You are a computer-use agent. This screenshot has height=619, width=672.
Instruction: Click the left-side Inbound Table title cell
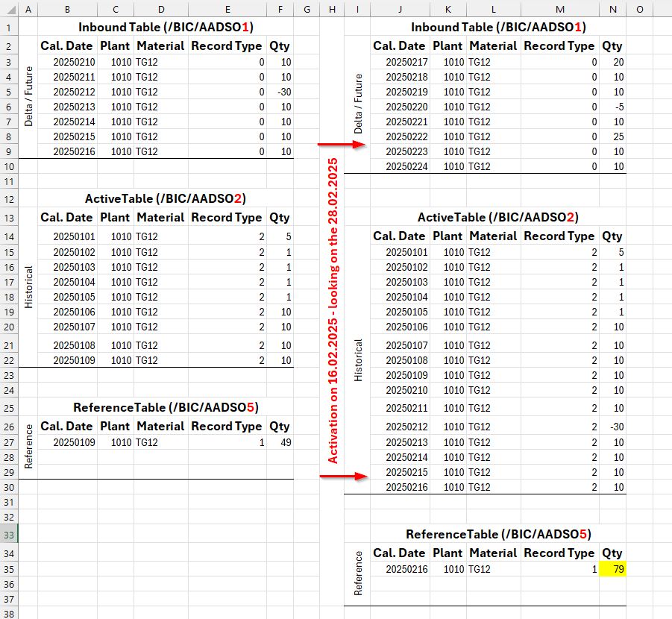coord(166,28)
